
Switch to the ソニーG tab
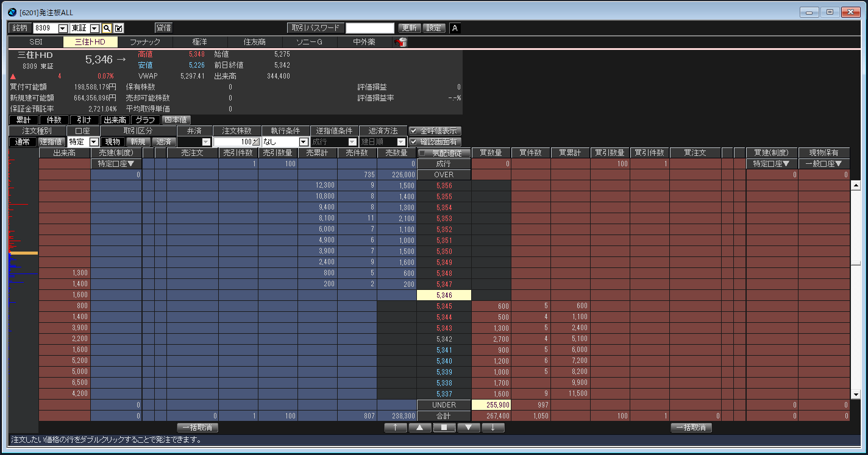pos(309,42)
